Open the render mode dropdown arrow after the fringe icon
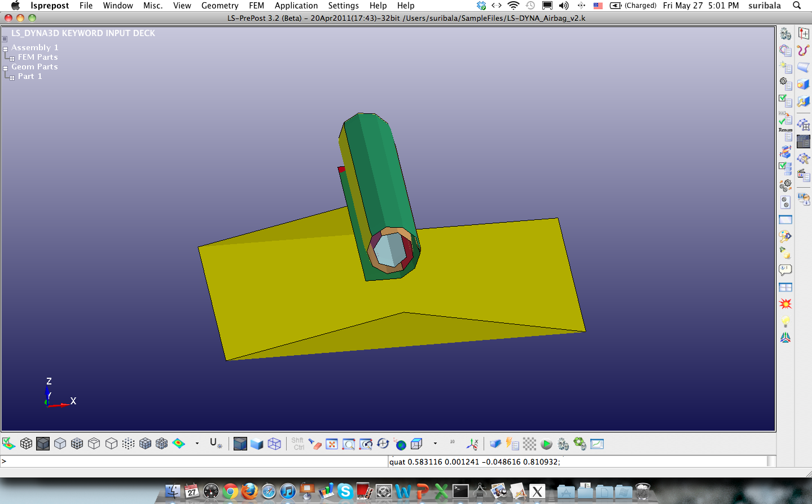This screenshot has height=504, width=812. coord(197,444)
